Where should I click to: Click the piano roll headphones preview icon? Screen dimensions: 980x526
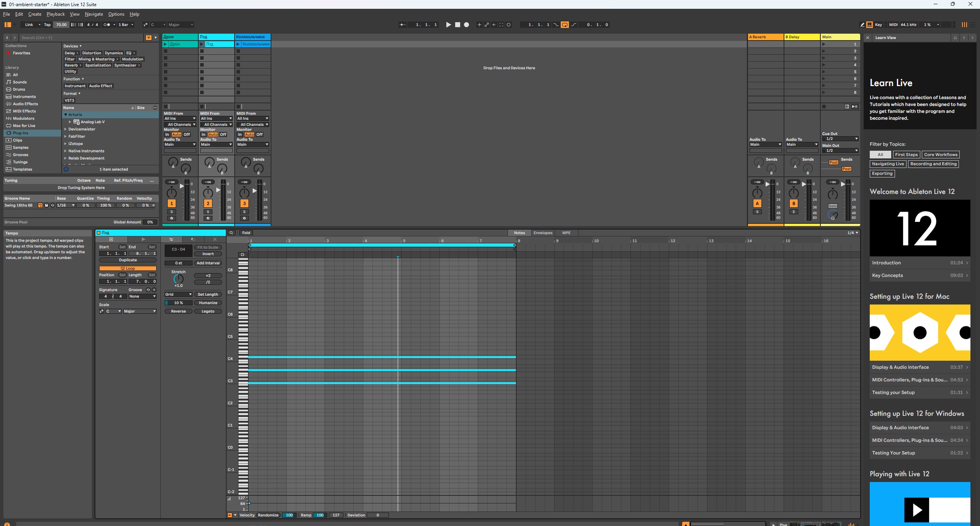coord(242,254)
